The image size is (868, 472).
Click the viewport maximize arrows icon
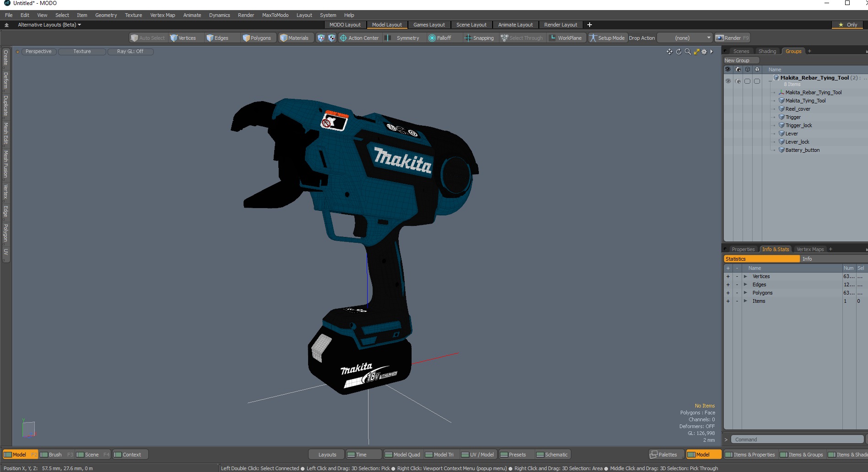[x=696, y=52]
